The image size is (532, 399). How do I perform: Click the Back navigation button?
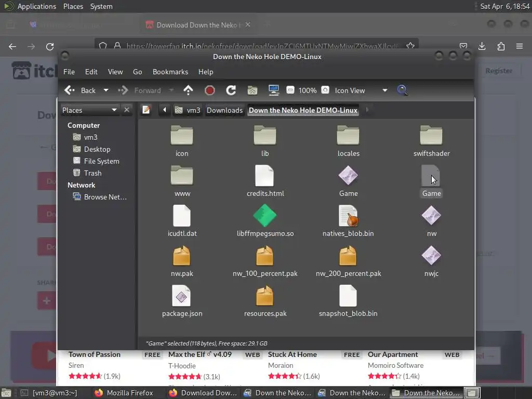(81, 90)
